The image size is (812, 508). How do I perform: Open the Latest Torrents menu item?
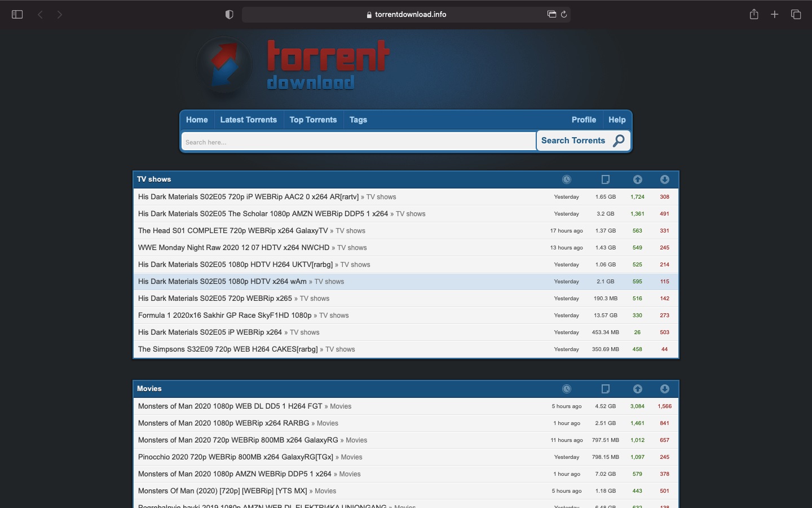coord(249,120)
